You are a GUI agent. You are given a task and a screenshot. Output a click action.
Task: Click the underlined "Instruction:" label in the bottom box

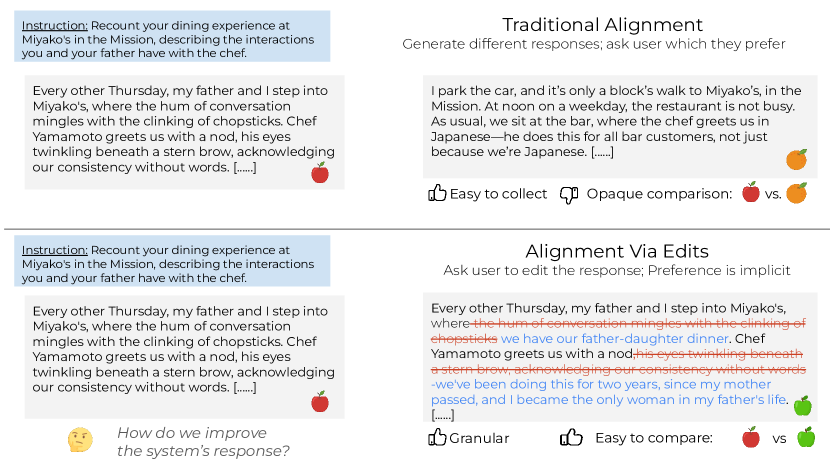point(55,250)
